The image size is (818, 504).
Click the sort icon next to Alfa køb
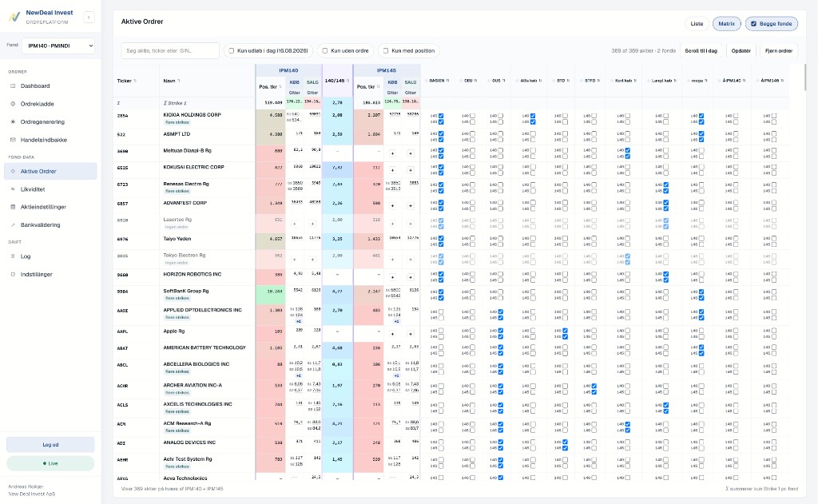541,81
